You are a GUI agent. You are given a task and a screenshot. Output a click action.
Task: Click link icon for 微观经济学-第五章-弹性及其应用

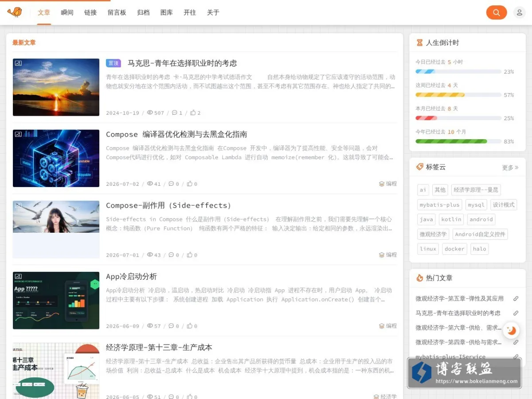516,299
